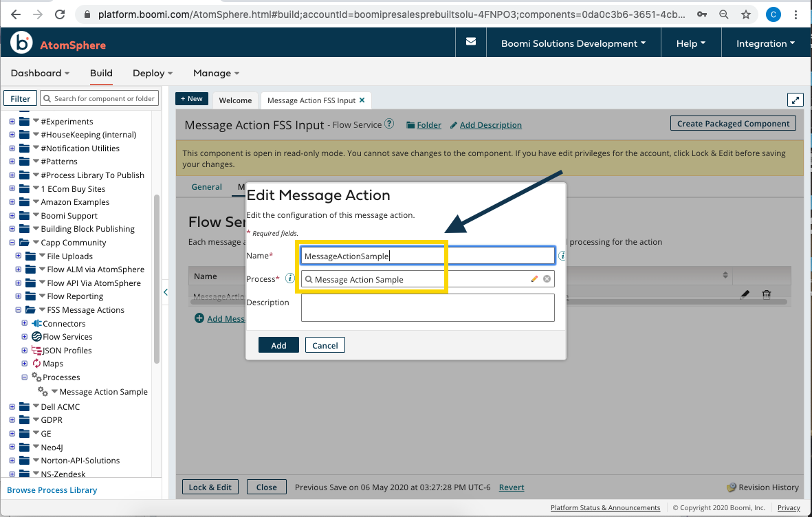Image resolution: width=812 pixels, height=517 pixels.
Task: Open the Privacy link
Action: click(789, 507)
